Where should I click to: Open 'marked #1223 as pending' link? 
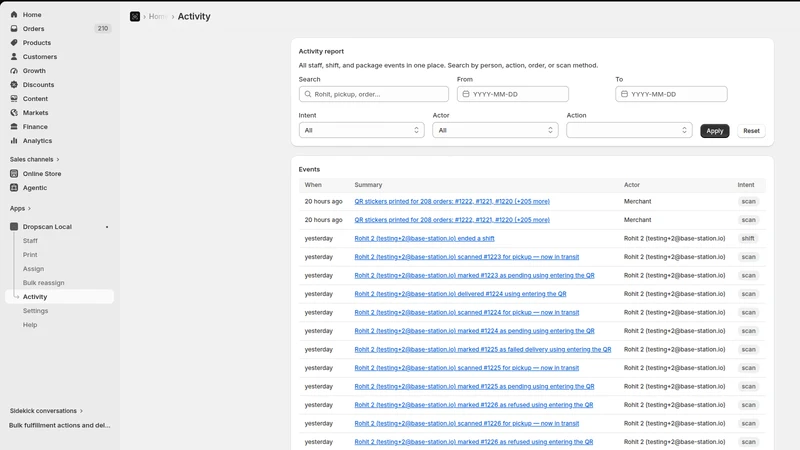click(x=474, y=276)
